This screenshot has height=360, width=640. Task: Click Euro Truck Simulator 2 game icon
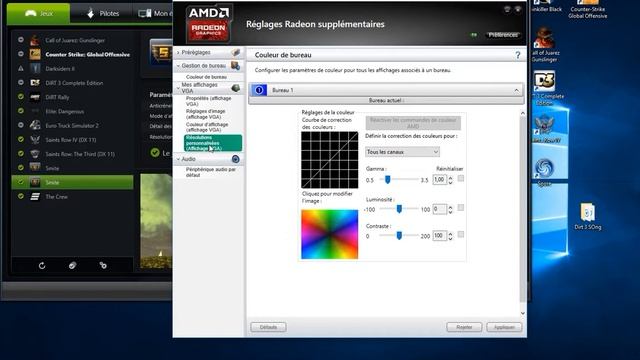click(35, 125)
